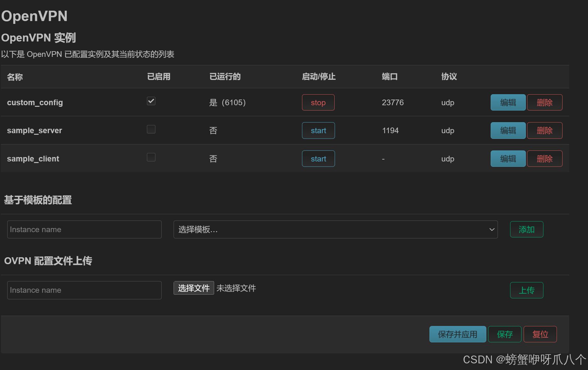Delete the sample_client instance
Viewport: 588px width, 370px height.
point(545,159)
